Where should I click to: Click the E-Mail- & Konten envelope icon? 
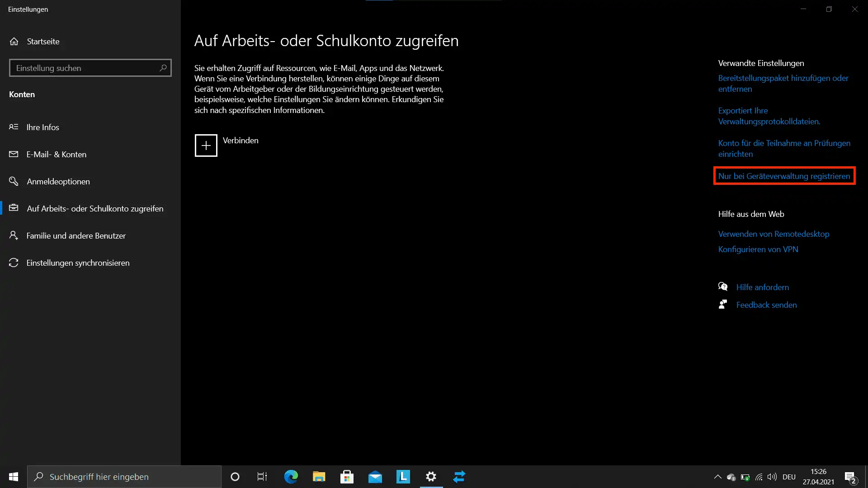coord(14,154)
